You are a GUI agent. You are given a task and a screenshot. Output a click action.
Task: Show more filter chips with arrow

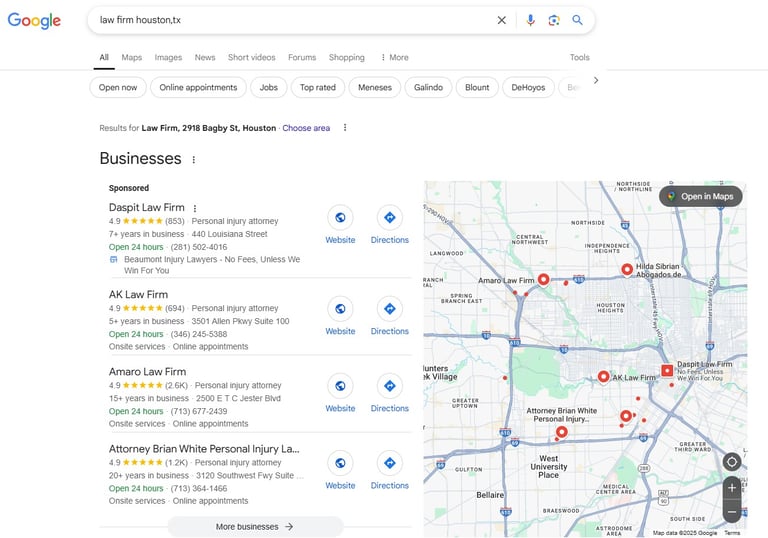(596, 80)
